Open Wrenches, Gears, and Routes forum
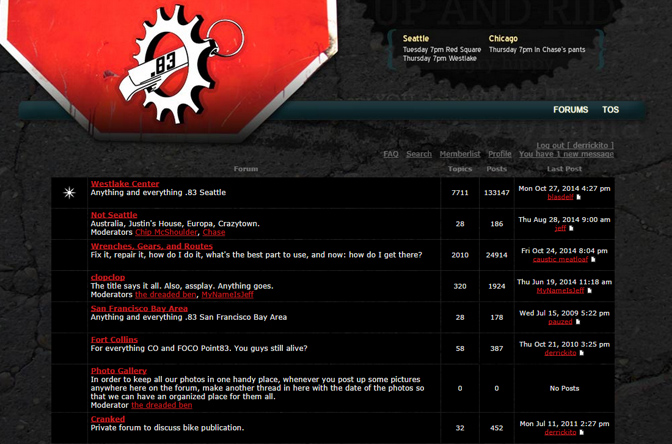This screenshot has height=444, width=672. [151, 246]
